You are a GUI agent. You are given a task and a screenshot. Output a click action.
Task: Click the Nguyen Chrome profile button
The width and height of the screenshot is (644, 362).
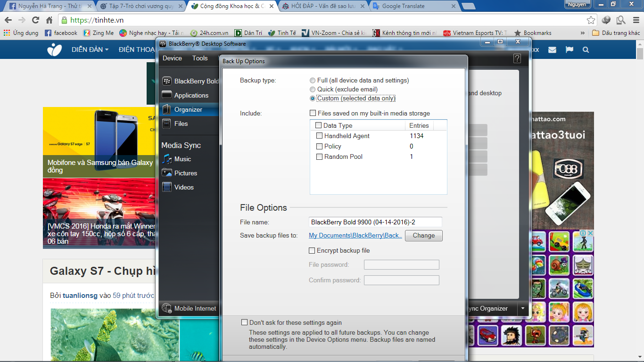[578, 4]
